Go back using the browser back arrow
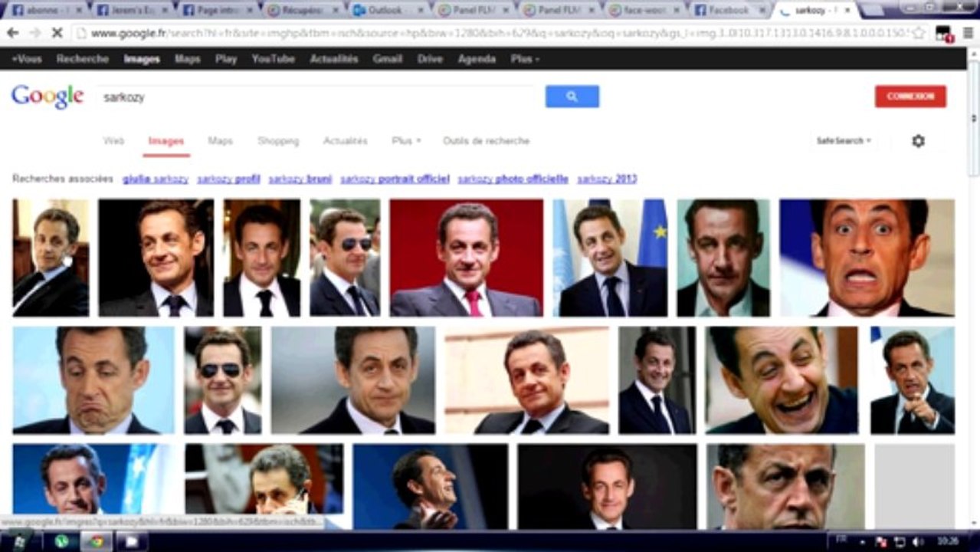This screenshot has width=980, height=552. pos(13,33)
